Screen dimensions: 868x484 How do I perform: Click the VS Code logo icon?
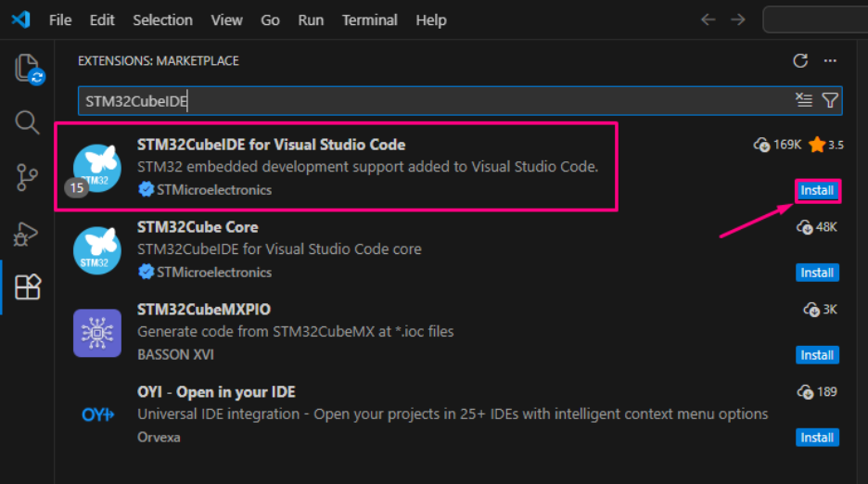21,19
